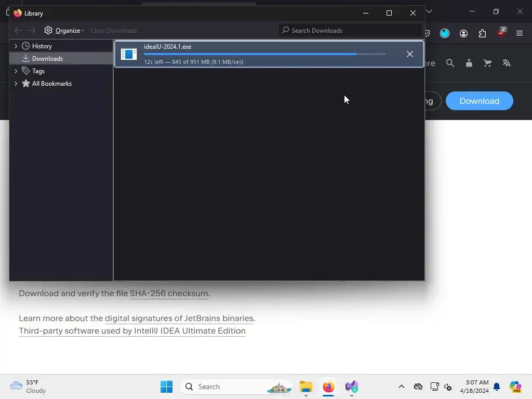The image size is (532, 399).
Task: Click the Search Downloads field
Action: click(350, 31)
